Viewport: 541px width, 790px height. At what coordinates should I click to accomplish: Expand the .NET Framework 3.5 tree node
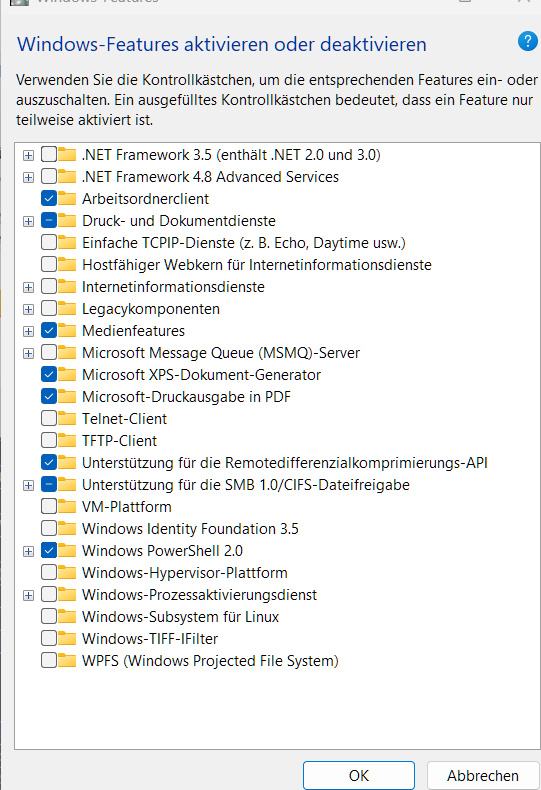click(29, 155)
